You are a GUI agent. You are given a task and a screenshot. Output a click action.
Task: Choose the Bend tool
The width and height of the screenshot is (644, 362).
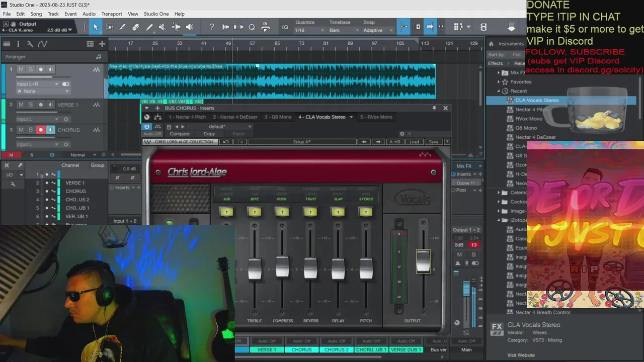pos(176,27)
